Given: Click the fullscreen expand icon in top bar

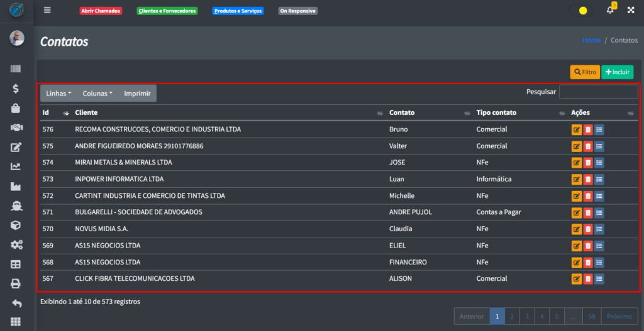Looking at the screenshot, I should [x=630, y=10].
